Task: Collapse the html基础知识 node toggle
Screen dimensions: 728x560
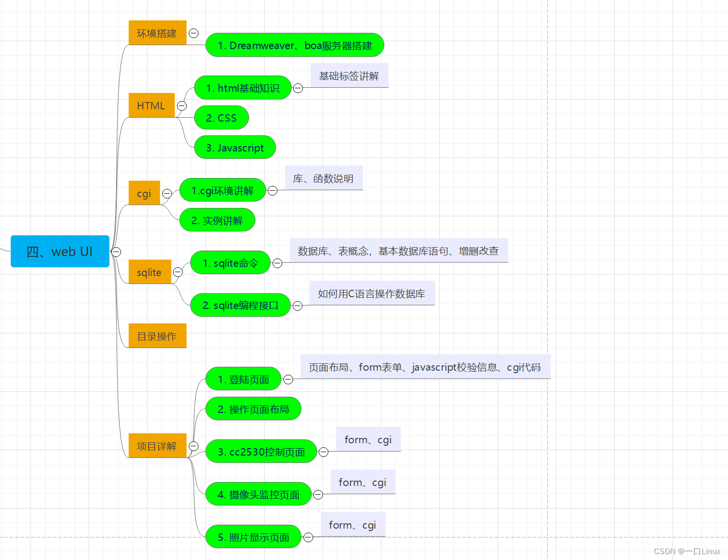Action: 298,88
